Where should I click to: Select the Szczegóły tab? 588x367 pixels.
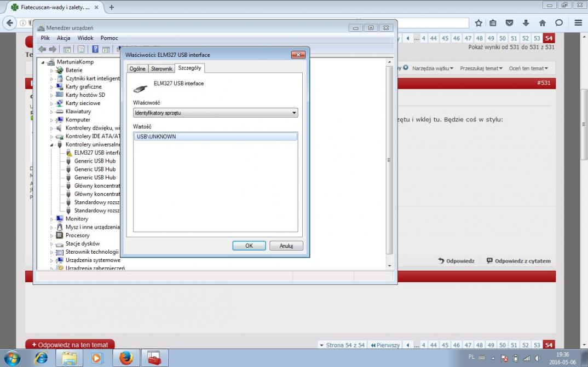pos(190,68)
